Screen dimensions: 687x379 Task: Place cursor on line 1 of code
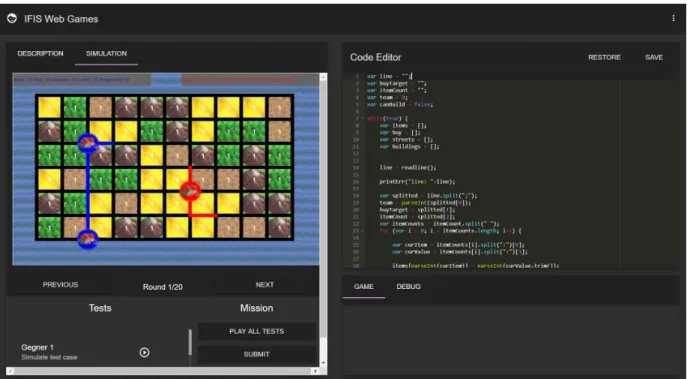pos(390,76)
